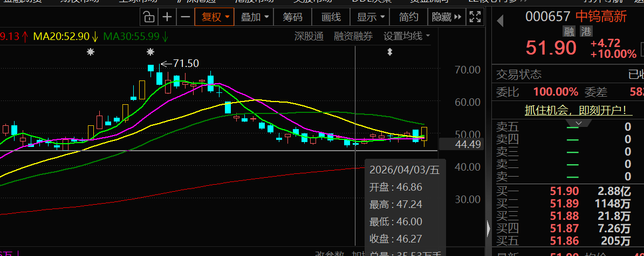644x256 pixels.
Task: Open the 叠加 dropdown
Action: (255, 17)
